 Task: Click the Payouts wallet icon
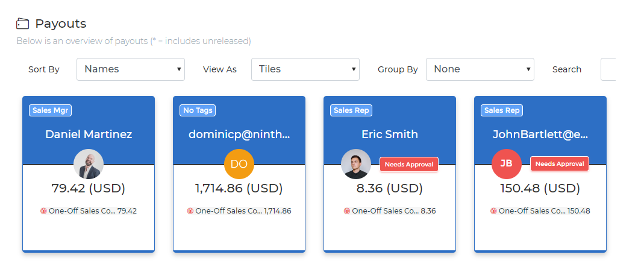click(22, 24)
